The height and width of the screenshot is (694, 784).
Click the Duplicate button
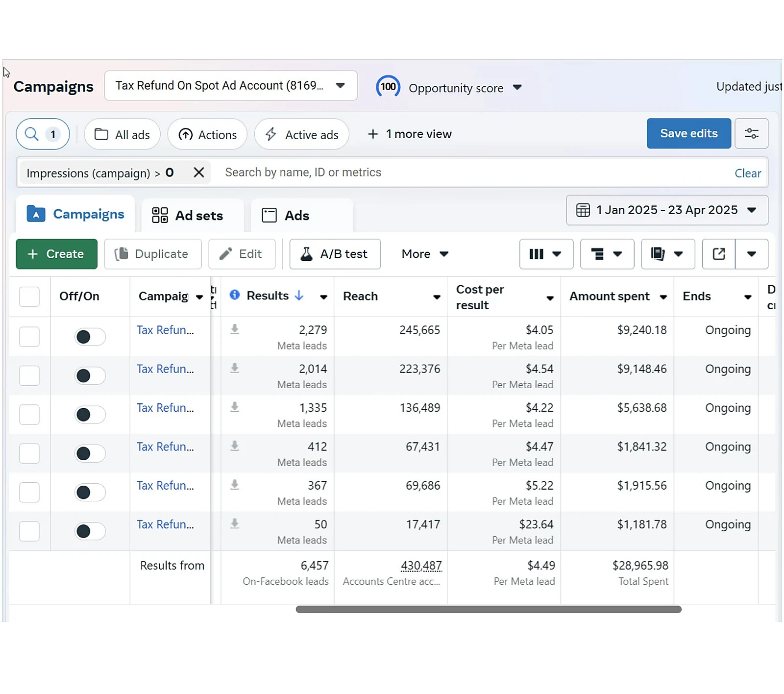(153, 254)
